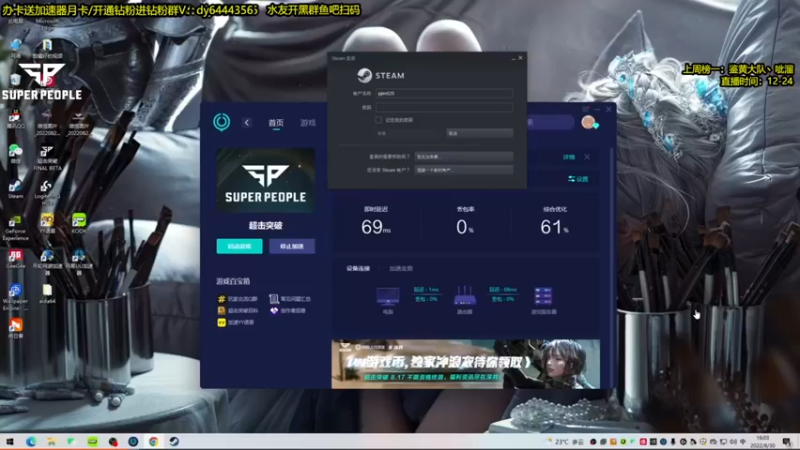Click the accelerator search box
800x450 pixels.
point(550,122)
